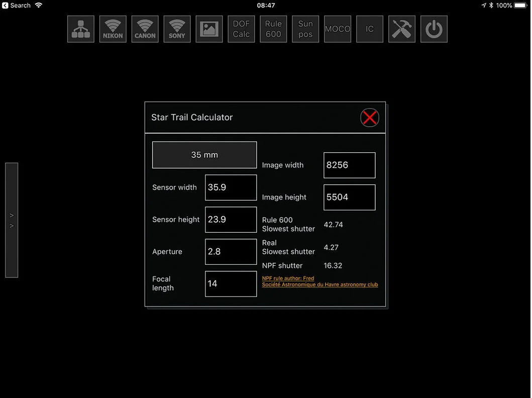Expand the left side panel arrows
532x398 pixels.
(x=12, y=220)
